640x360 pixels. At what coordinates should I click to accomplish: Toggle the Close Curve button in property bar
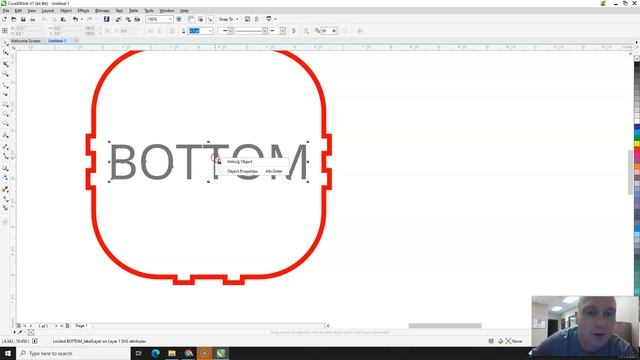point(294,31)
